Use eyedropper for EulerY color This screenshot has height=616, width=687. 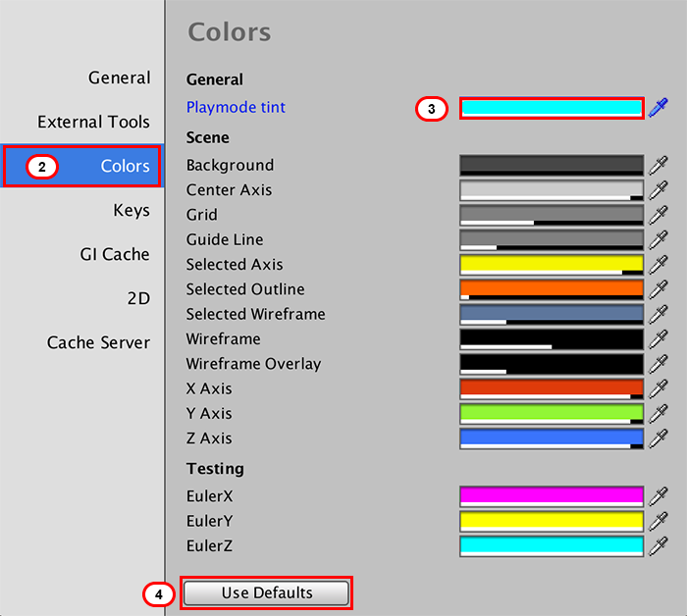pos(659,522)
